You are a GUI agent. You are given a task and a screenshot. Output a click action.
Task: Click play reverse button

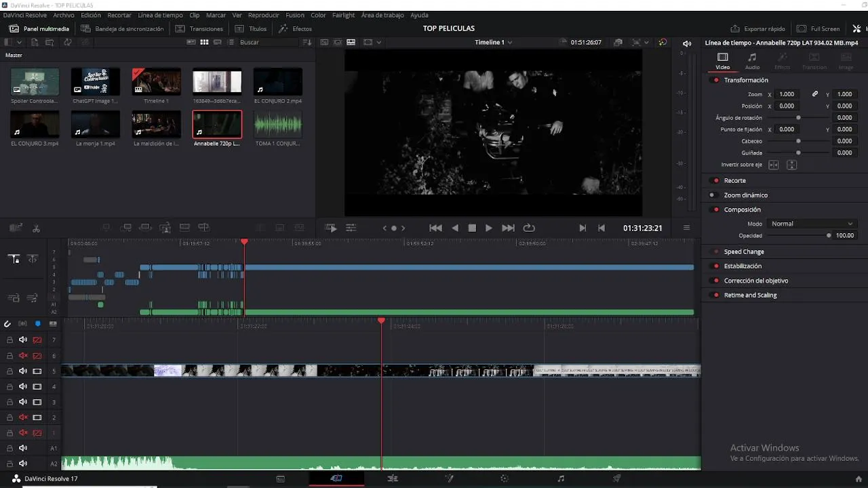click(x=455, y=228)
